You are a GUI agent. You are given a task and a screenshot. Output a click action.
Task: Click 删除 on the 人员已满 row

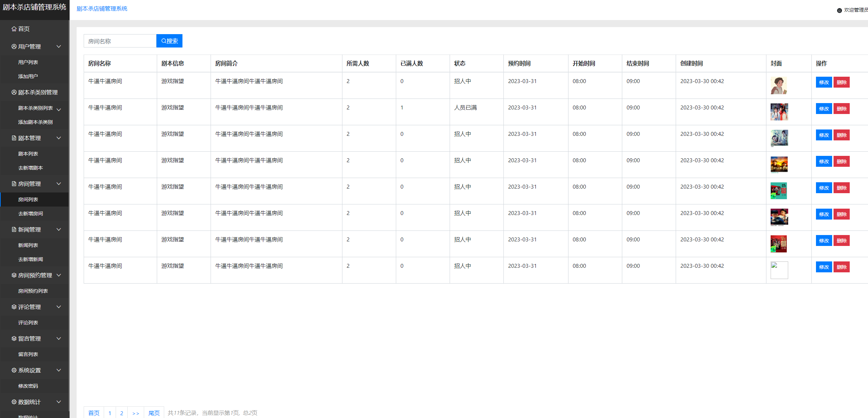[841, 109]
